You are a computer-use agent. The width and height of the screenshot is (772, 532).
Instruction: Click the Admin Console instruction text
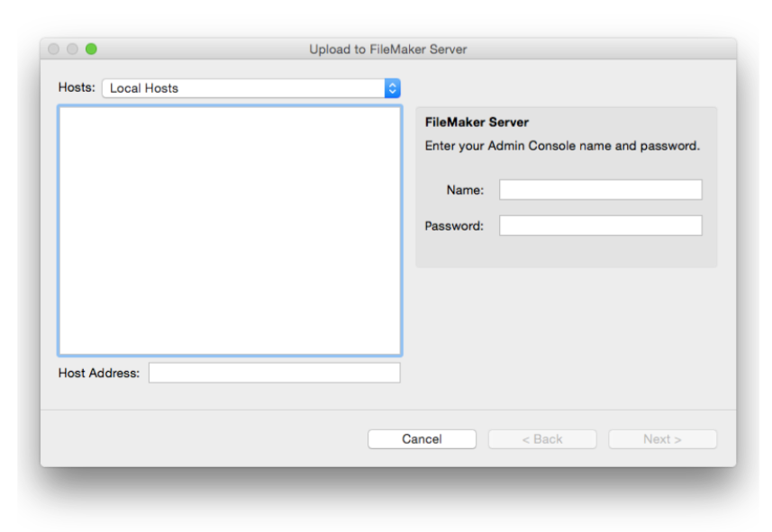coord(562,146)
